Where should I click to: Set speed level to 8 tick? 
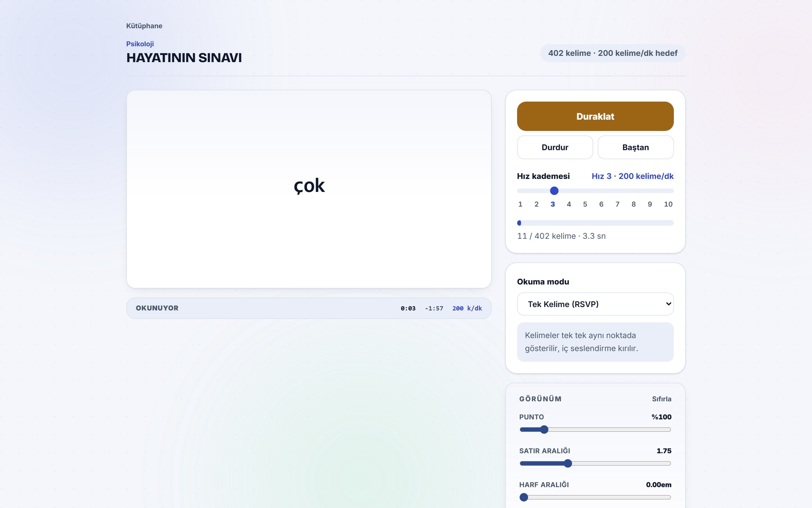(634, 204)
